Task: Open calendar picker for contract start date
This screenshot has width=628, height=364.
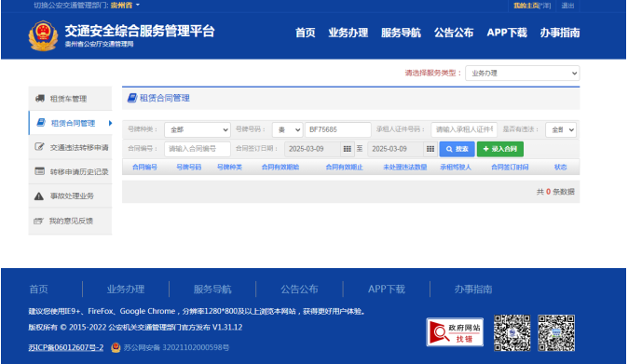Action: pyautogui.click(x=348, y=149)
